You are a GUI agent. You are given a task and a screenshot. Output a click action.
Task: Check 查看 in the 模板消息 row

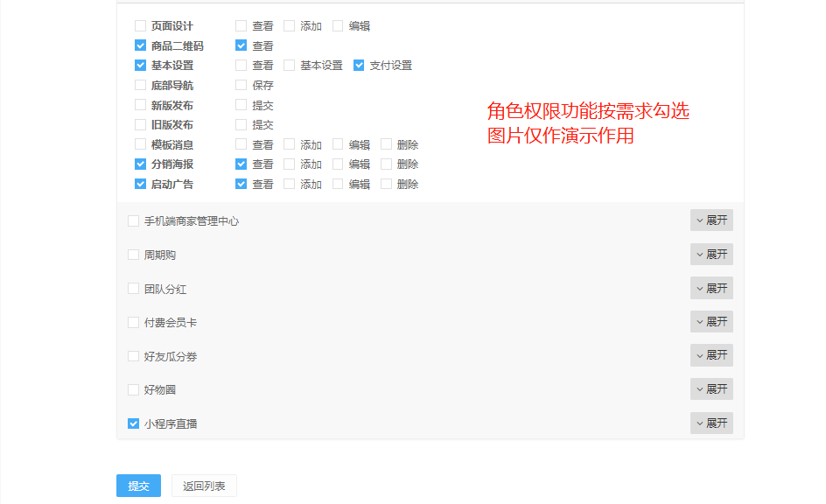pos(241,144)
